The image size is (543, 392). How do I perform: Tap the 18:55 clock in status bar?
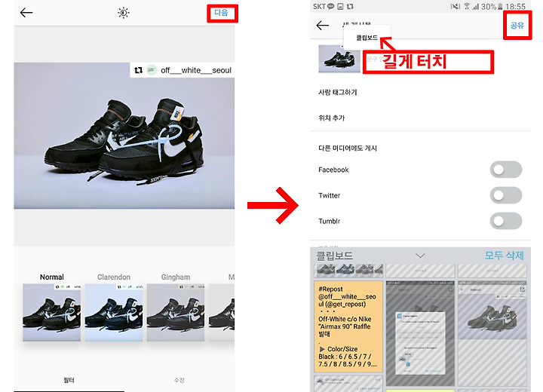pos(515,6)
